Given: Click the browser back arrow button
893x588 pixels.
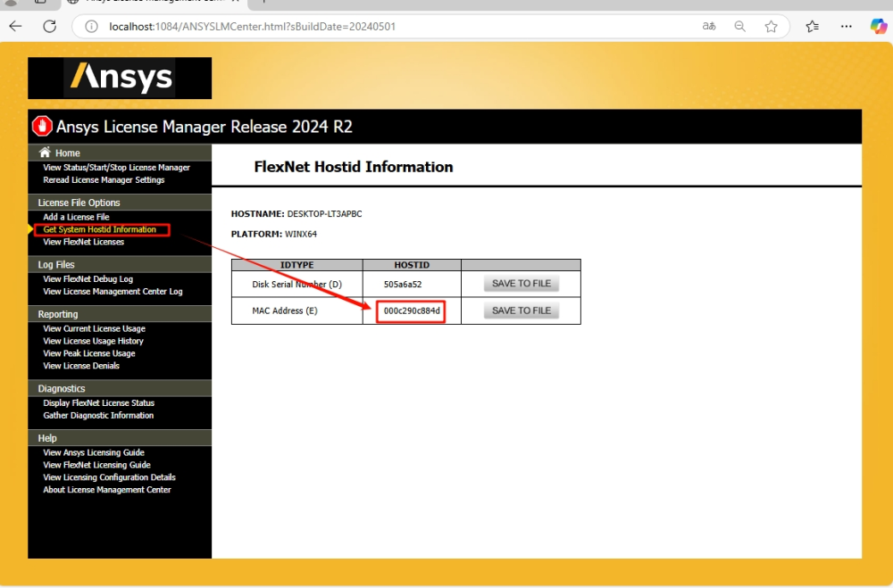Looking at the screenshot, I should (15, 26).
